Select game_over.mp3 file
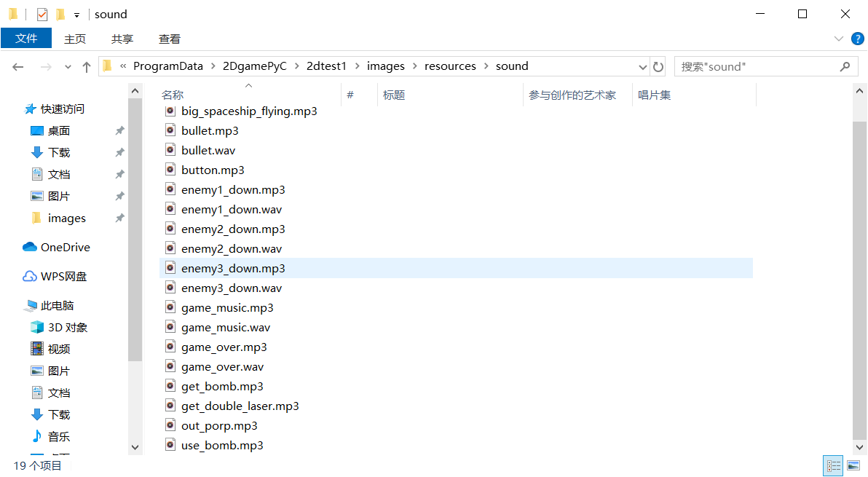The width and height of the screenshot is (868, 477). (224, 347)
